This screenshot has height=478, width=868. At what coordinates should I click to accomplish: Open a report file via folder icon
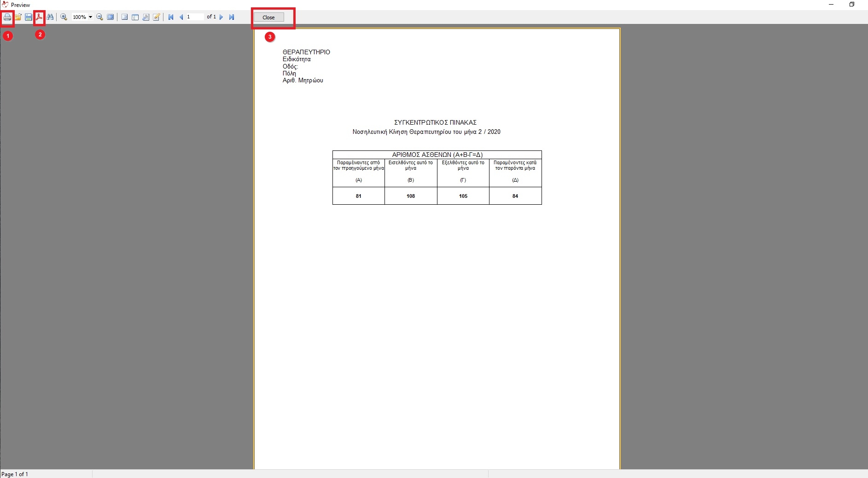(18, 17)
